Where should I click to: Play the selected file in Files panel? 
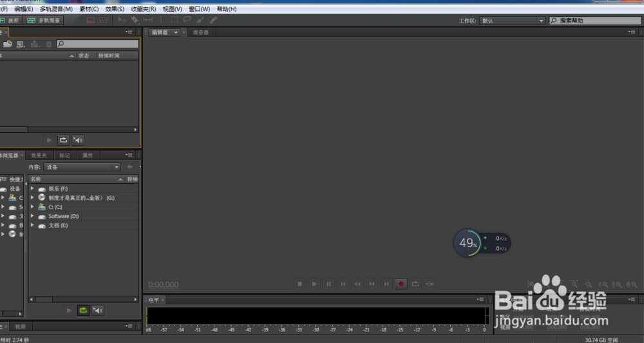50,141
